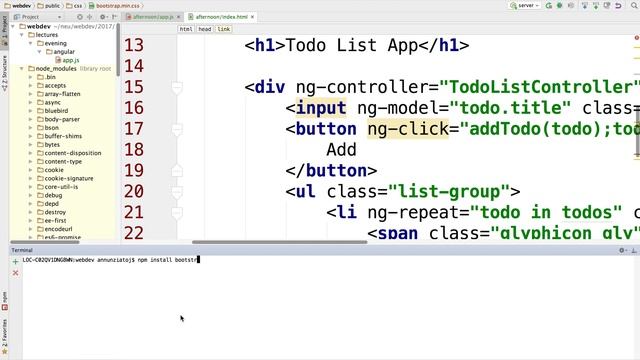640x360 pixels.
Task: Open the Favorites tool window
Action: pyautogui.click(x=4, y=336)
